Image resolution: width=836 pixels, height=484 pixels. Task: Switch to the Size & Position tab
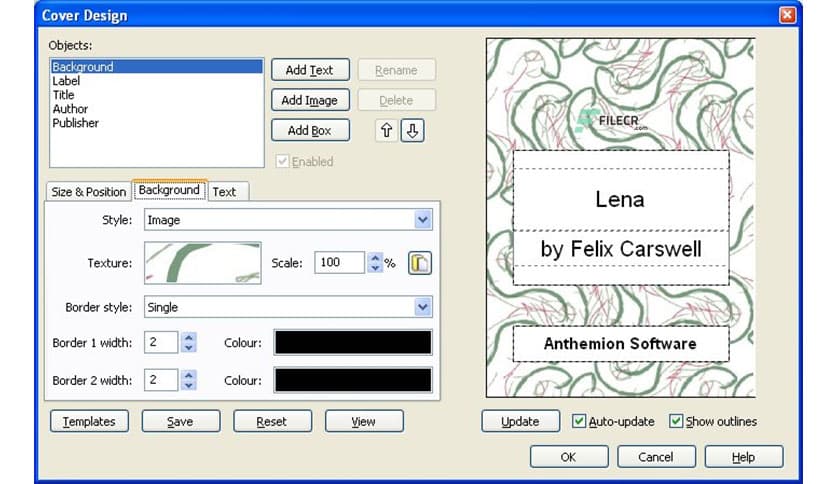89,191
